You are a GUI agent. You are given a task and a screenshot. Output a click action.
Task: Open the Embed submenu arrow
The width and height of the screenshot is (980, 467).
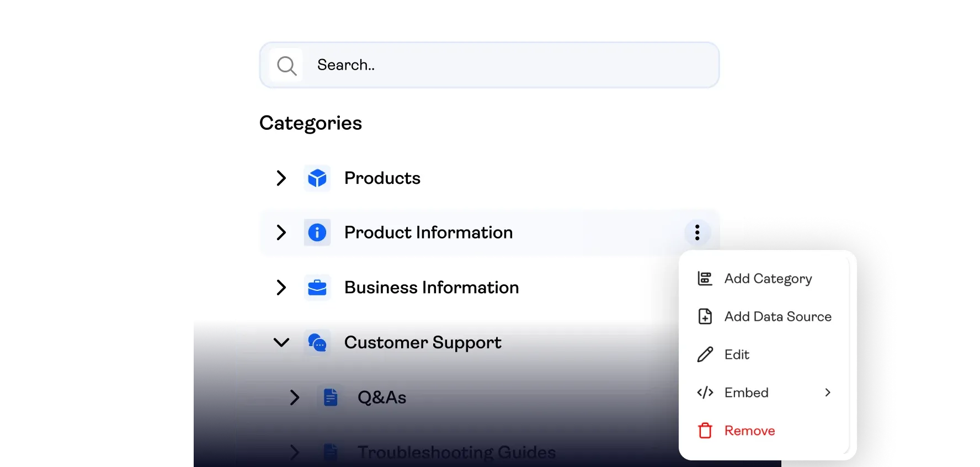click(x=828, y=392)
